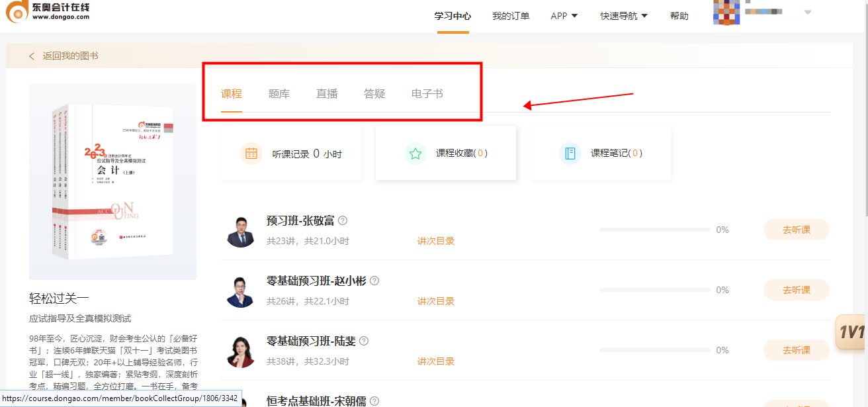The image size is (868, 407).
Task: Switch to the 电子书 tab
Action: (427, 94)
